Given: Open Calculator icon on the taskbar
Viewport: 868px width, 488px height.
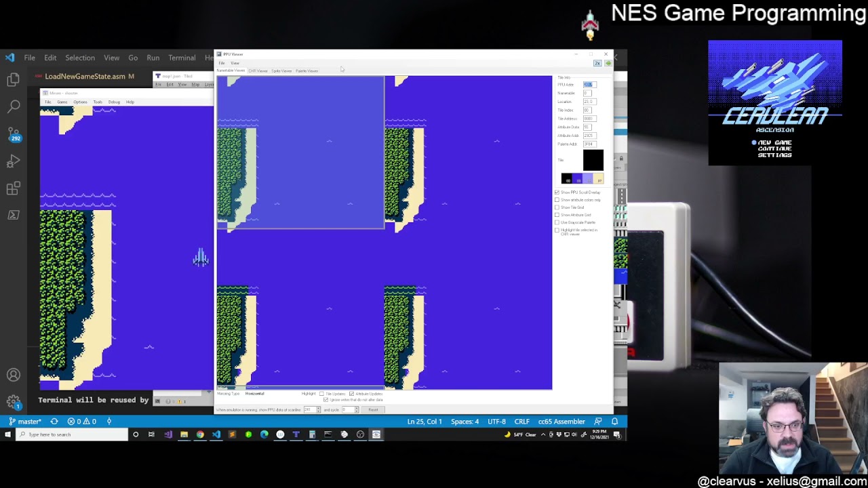Looking at the screenshot, I should click(x=312, y=434).
